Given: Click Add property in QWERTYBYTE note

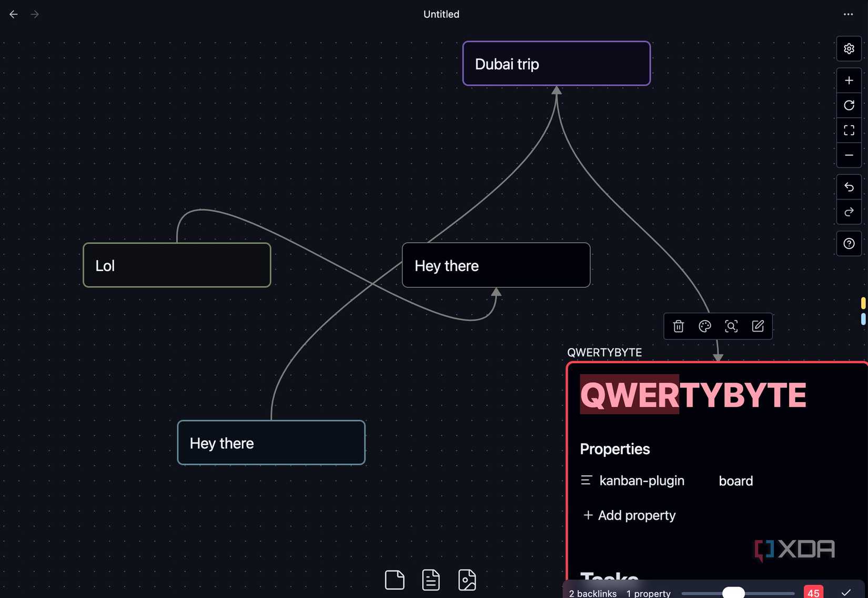Looking at the screenshot, I should [x=630, y=515].
